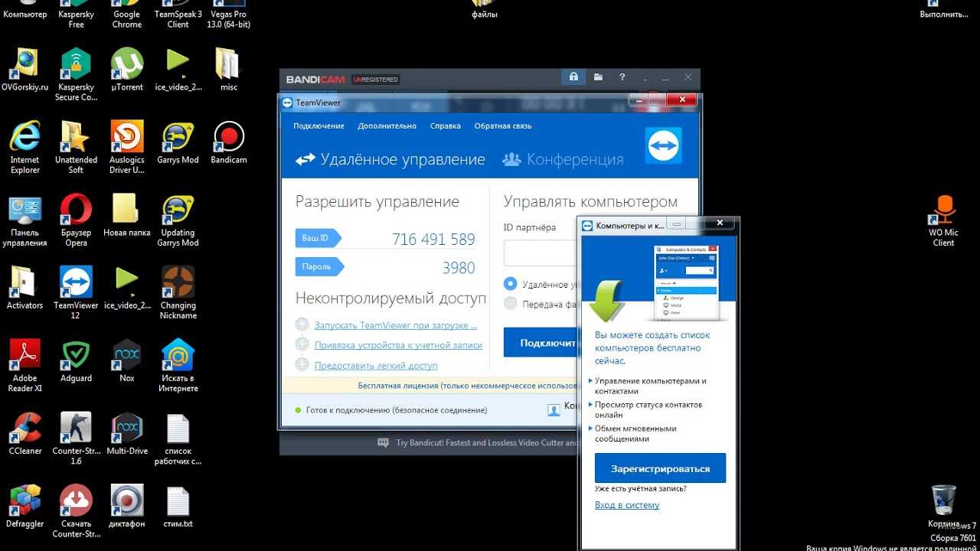
Task: Launch Defraggler from the desktop
Action: (x=24, y=506)
